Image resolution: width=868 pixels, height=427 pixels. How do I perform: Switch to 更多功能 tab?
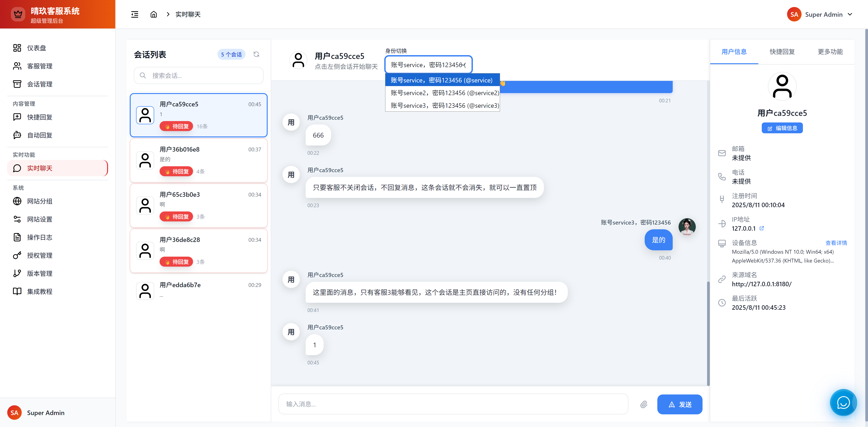click(830, 52)
